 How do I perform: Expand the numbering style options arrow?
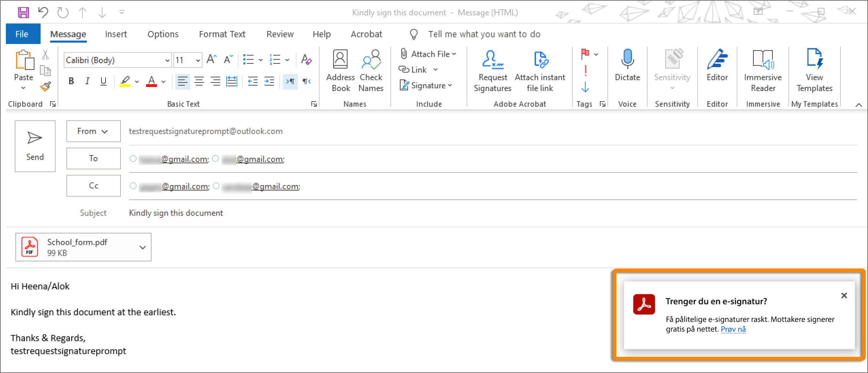288,60
